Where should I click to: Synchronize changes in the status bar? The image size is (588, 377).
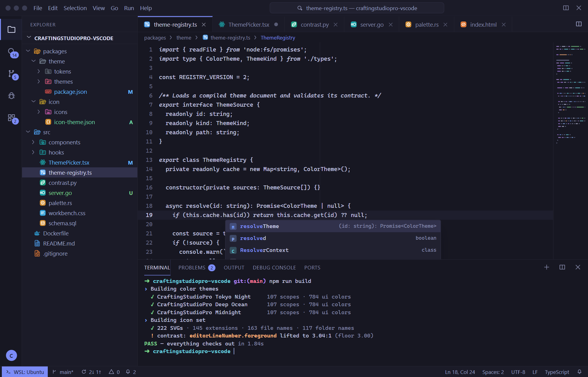click(x=91, y=372)
